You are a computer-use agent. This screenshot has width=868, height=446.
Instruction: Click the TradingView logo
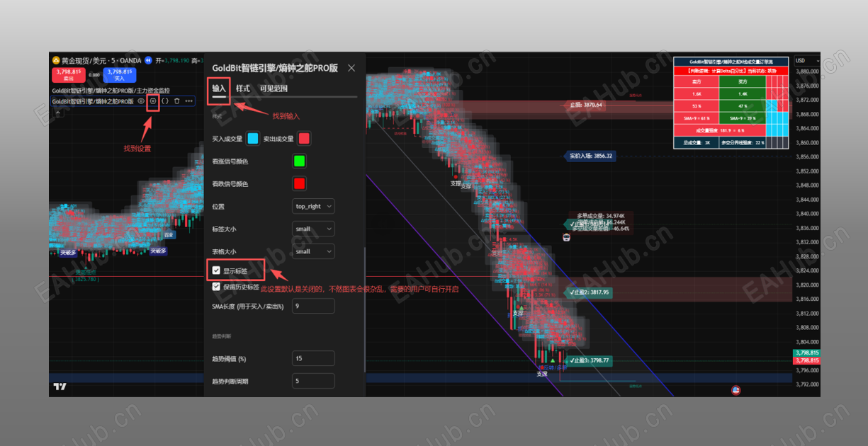coord(60,387)
